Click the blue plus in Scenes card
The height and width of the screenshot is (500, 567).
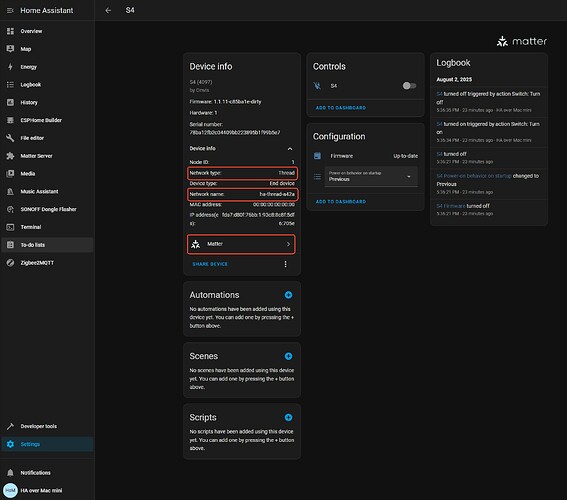click(x=288, y=356)
